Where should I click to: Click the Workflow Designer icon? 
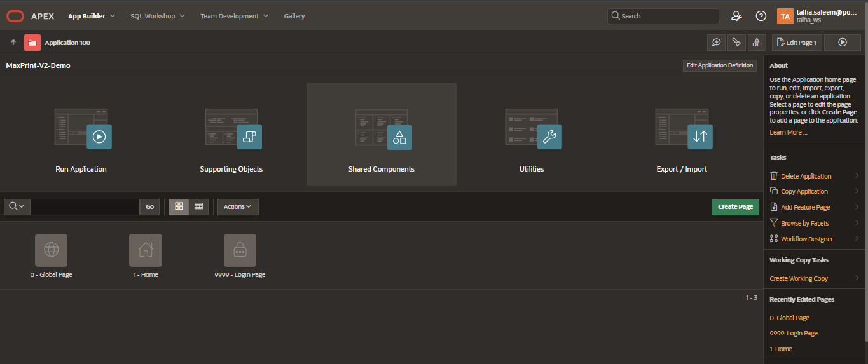pyautogui.click(x=773, y=239)
